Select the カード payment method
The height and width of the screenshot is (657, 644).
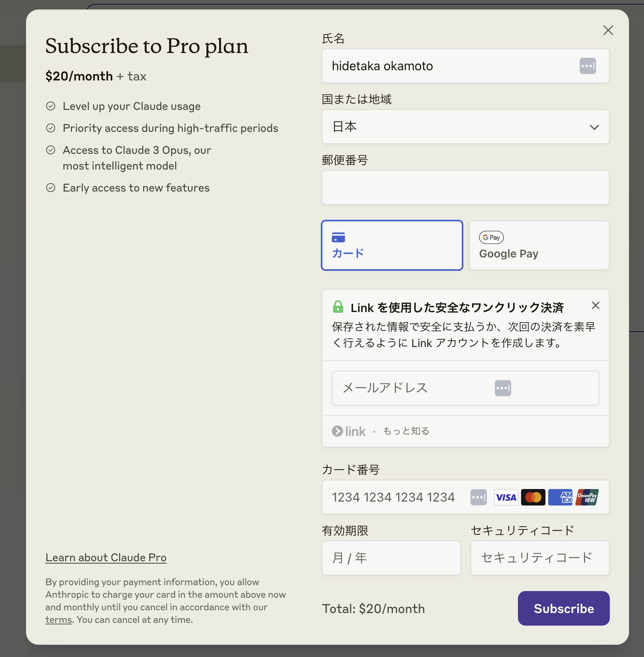pyautogui.click(x=392, y=245)
